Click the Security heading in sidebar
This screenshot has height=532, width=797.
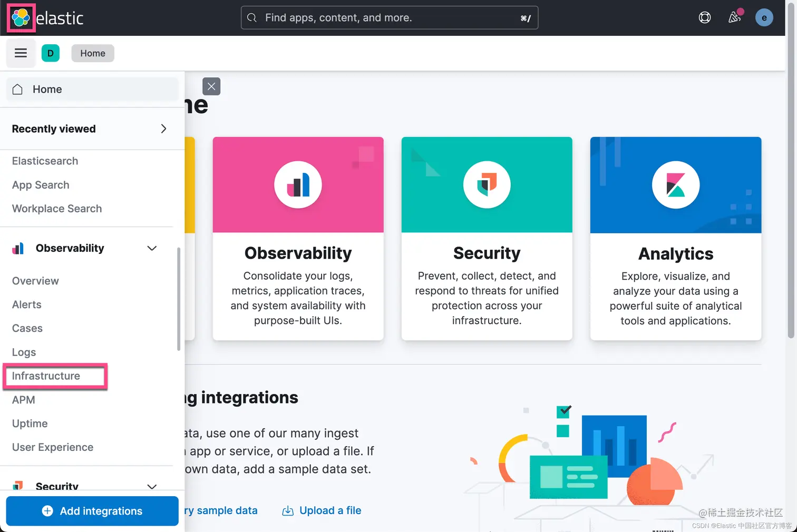pos(57,486)
